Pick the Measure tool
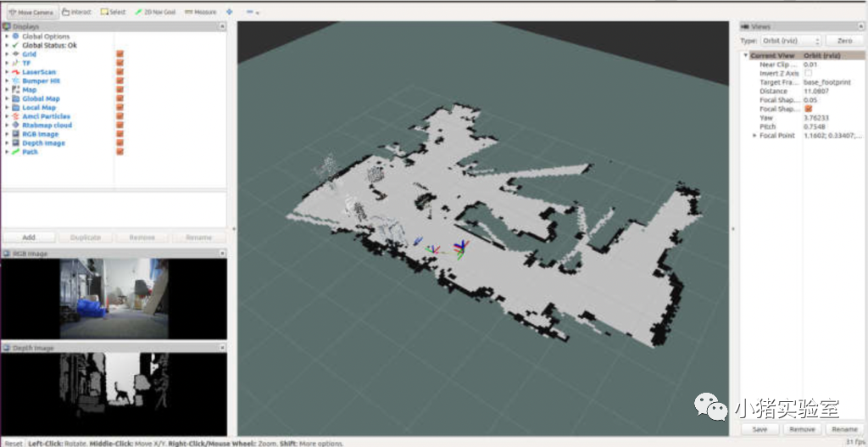Viewport: 868px width, 447px height. [x=200, y=12]
